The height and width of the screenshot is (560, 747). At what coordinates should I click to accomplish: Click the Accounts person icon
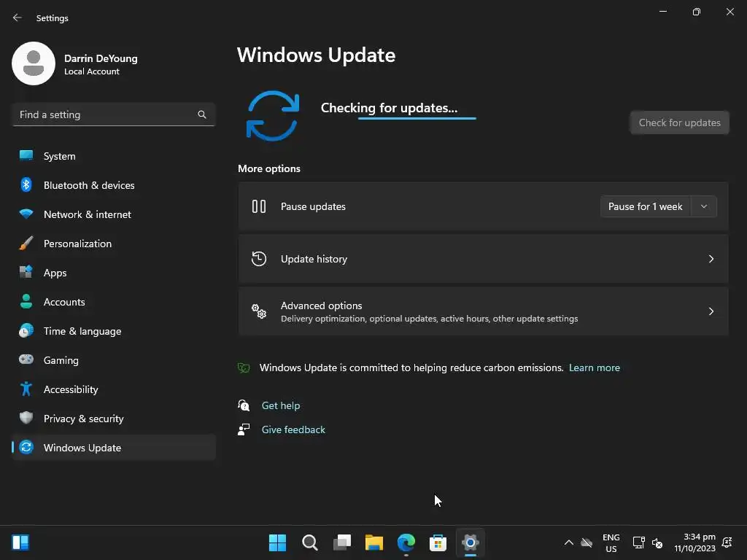coord(26,301)
